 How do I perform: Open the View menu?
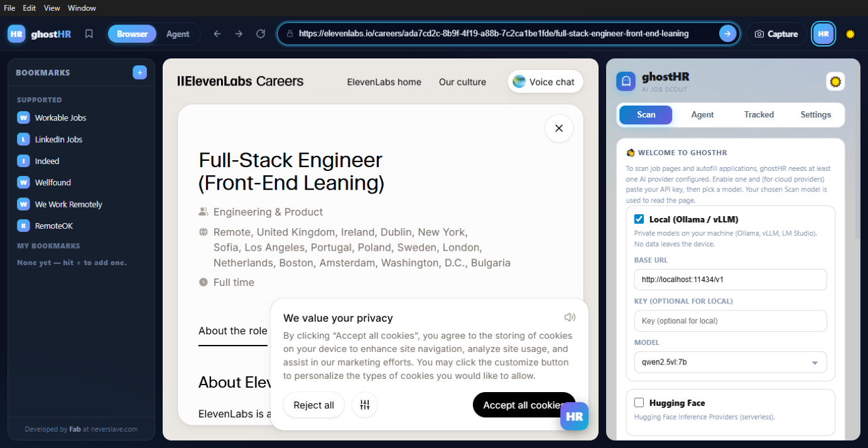coord(52,8)
